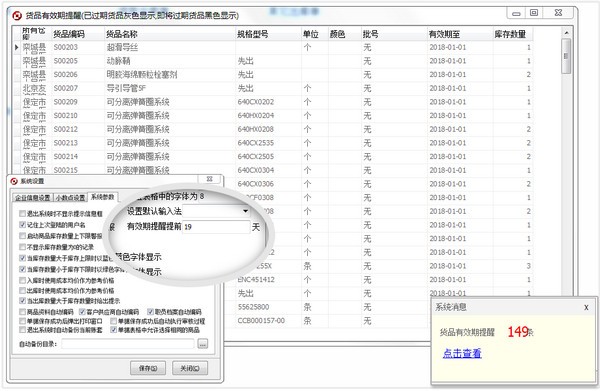Sort by 有效期至 column header
This screenshot has height=391, width=600.
pos(460,34)
